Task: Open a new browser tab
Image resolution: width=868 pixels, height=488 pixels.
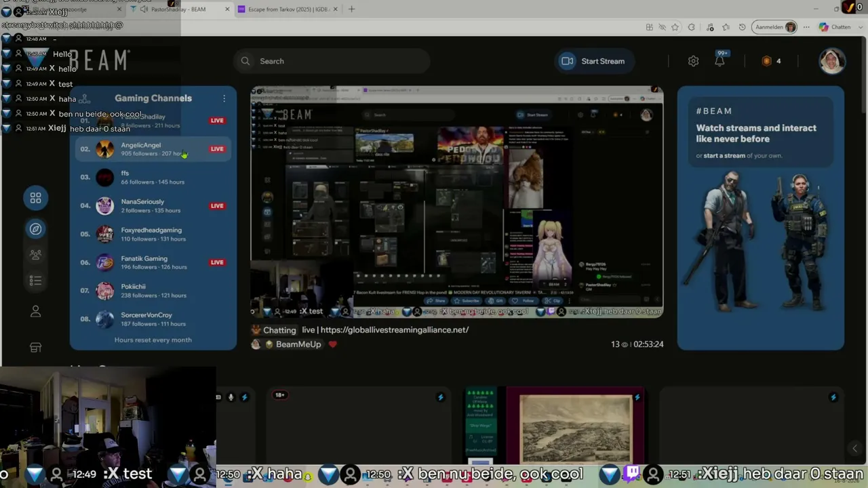Action: [x=353, y=9]
